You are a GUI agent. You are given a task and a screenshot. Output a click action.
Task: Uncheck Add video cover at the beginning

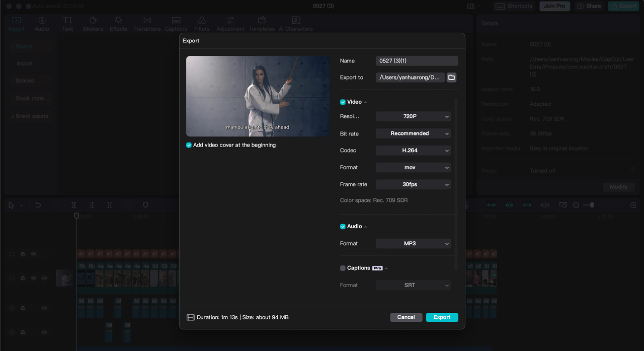pos(189,145)
